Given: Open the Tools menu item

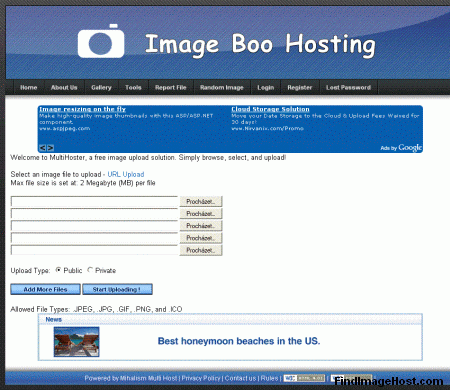Looking at the screenshot, I should pyautogui.click(x=133, y=87).
